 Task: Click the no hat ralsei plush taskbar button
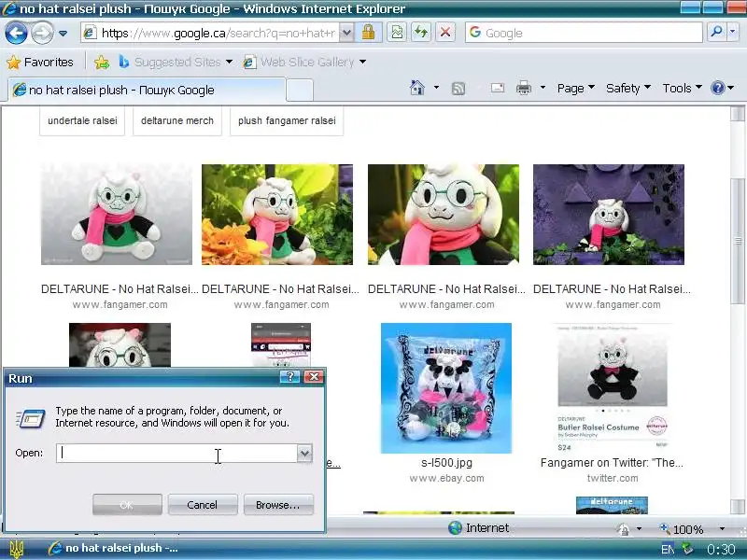[114, 548]
